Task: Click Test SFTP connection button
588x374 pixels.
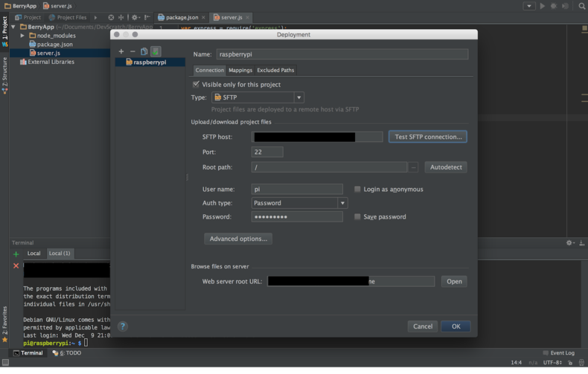Action: coord(428,137)
